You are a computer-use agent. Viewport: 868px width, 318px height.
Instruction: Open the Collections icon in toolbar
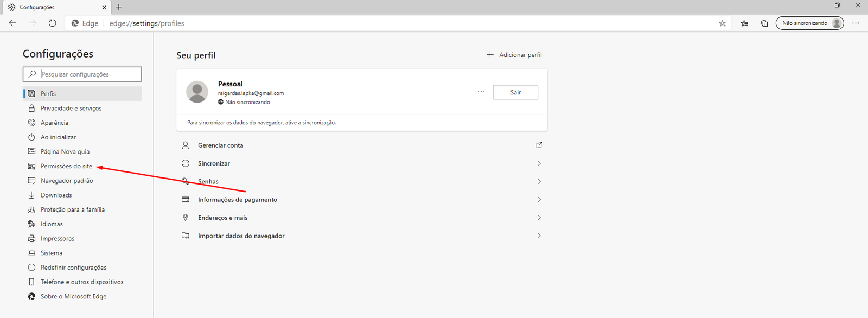click(x=764, y=23)
